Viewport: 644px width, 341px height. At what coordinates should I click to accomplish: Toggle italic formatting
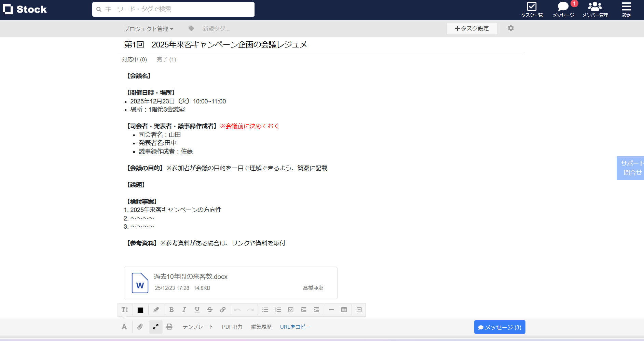pyautogui.click(x=184, y=310)
